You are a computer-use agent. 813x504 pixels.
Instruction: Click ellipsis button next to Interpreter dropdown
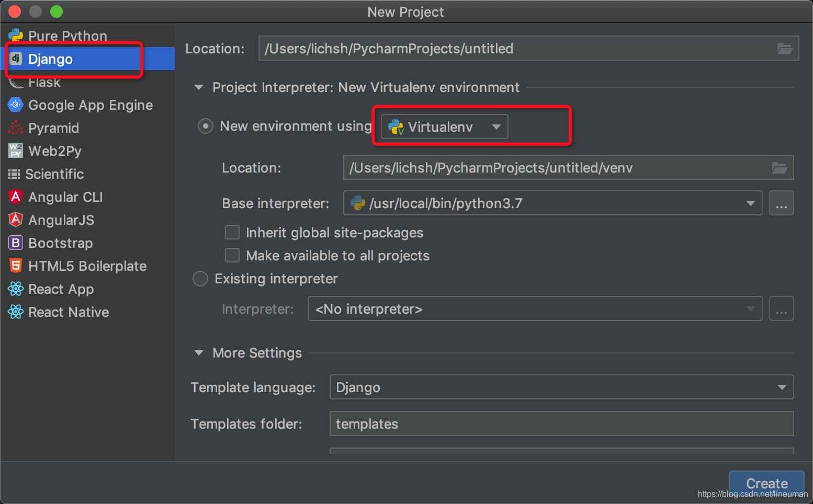click(782, 309)
